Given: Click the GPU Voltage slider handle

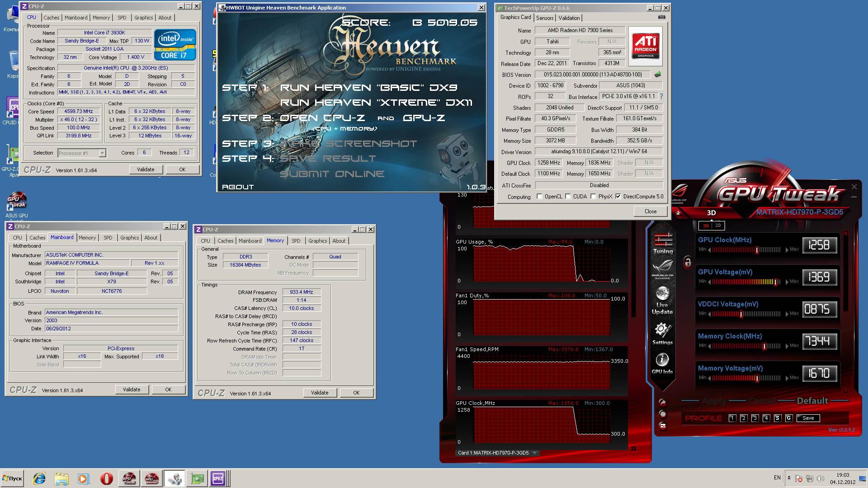Looking at the screenshot, I should 775,282.
